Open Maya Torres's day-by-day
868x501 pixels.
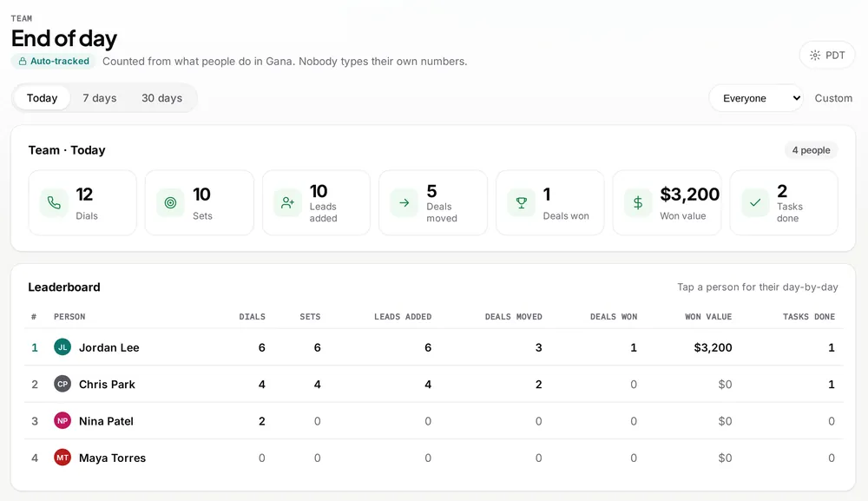[x=433, y=458]
